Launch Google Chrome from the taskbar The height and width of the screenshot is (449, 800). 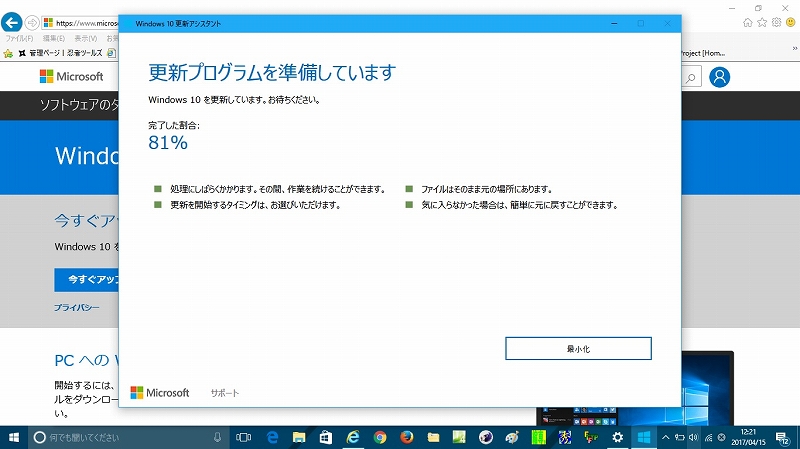(380, 437)
